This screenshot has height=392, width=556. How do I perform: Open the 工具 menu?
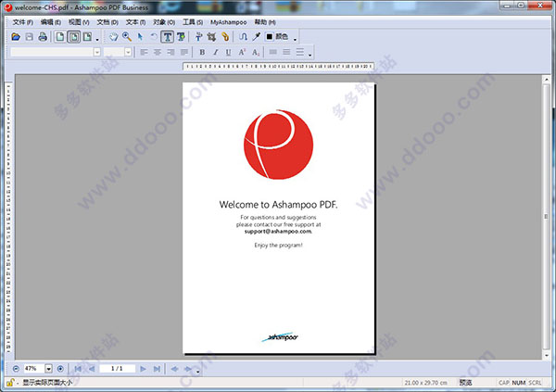[x=193, y=22]
